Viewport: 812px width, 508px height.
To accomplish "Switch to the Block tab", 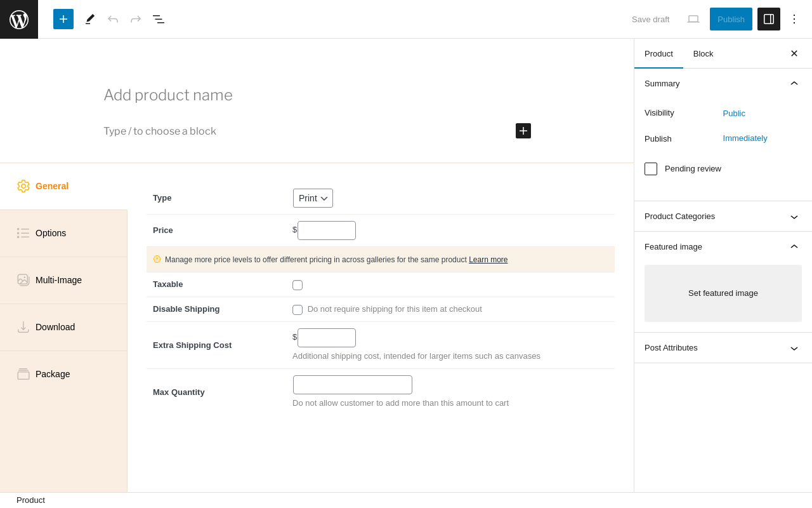I will 703,54.
